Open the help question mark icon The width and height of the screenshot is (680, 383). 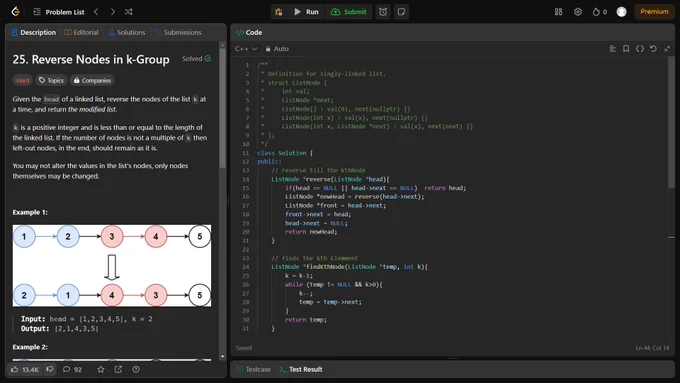[x=136, y=370]
